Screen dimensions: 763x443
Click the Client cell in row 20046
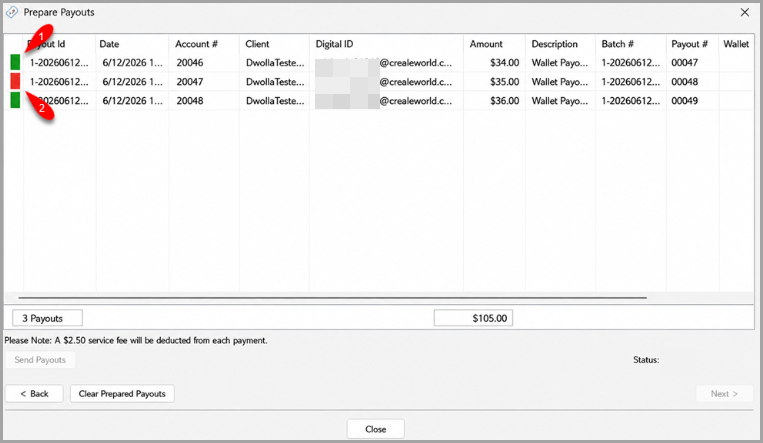point(275,62)
